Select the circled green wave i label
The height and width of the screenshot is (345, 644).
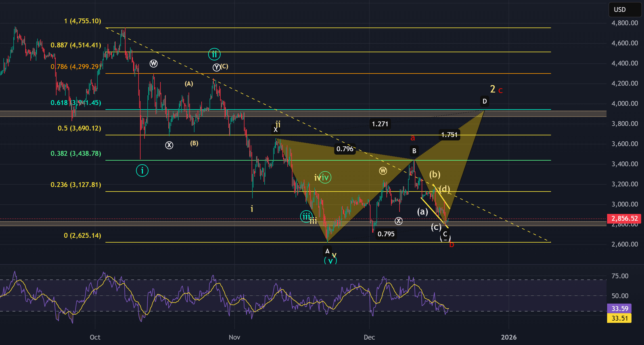point(142,171)
